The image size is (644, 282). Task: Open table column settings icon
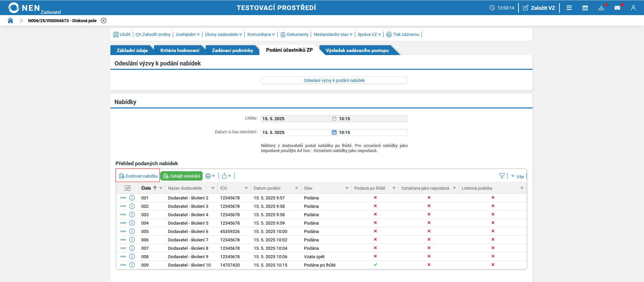(128, 188)
